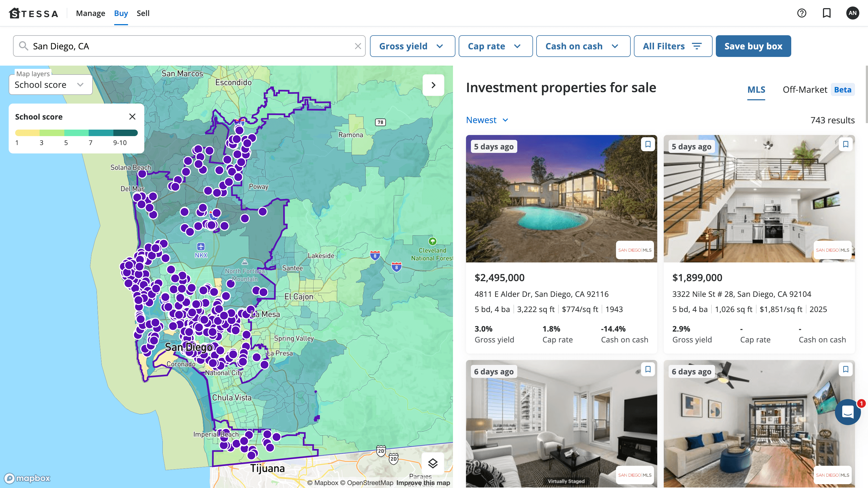Open All Filters panel
Screen dimensions: 868x488
[x=673, y=46]
